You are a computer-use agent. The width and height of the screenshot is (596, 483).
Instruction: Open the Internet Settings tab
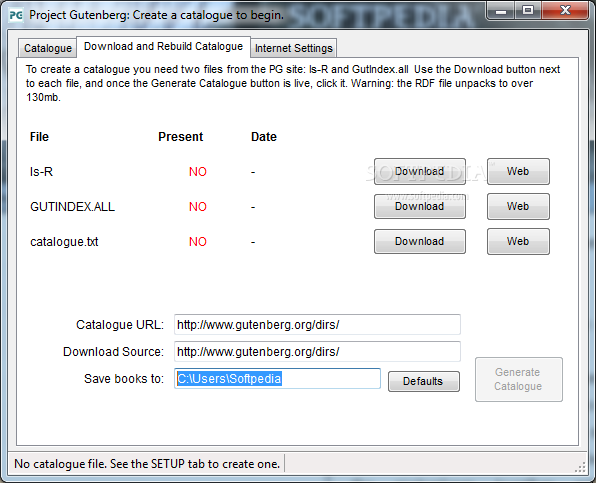293,48
